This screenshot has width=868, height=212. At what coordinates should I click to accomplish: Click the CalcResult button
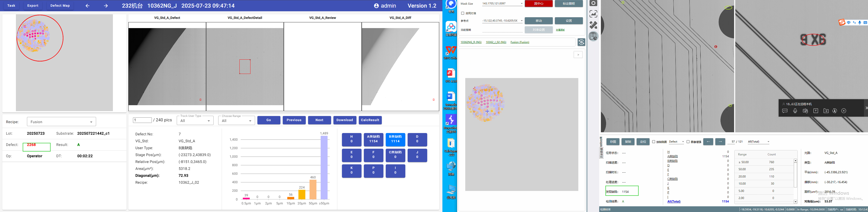370,120
